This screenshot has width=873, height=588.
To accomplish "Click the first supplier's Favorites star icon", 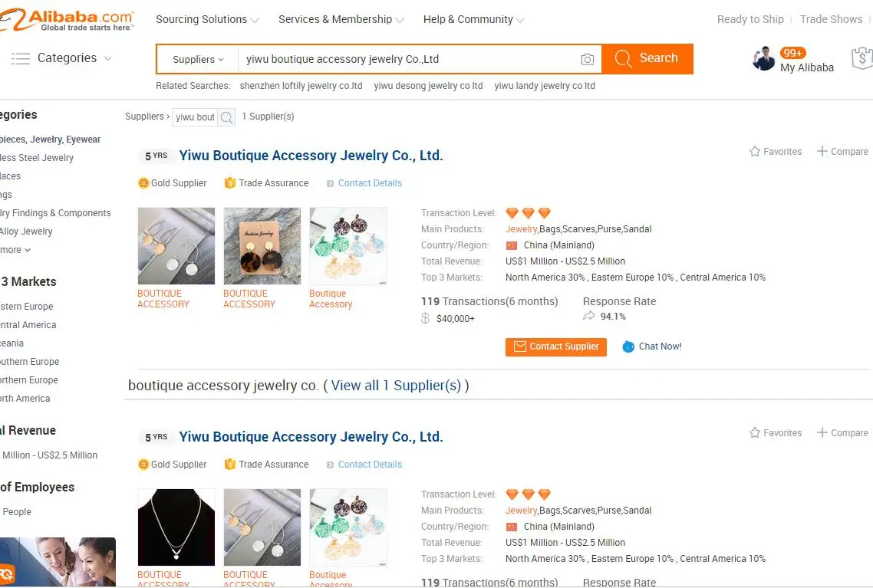I will coord(755,152).
